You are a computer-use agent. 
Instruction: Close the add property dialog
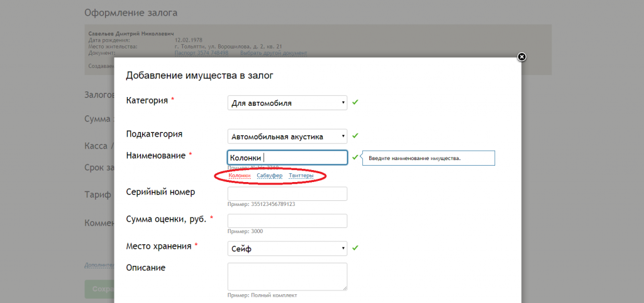coord(521,57)
